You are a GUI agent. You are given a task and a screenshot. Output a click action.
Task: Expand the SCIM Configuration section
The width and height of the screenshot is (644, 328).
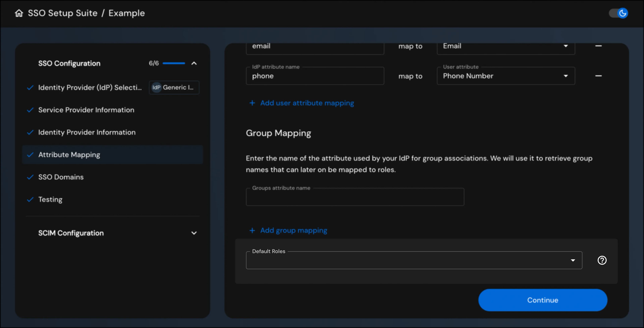tap(194, 233)
